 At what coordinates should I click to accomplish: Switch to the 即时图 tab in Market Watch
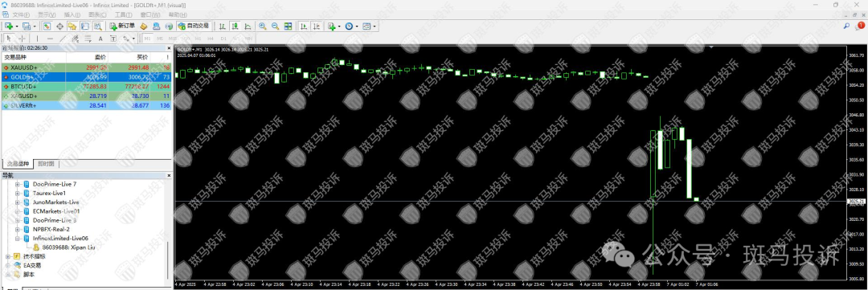[47, 164]
